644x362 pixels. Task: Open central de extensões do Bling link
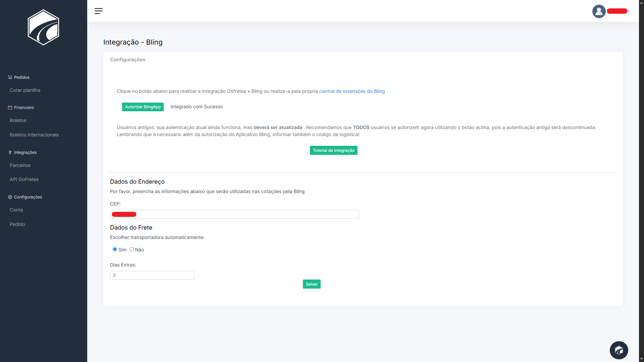[x=352, y=91]
